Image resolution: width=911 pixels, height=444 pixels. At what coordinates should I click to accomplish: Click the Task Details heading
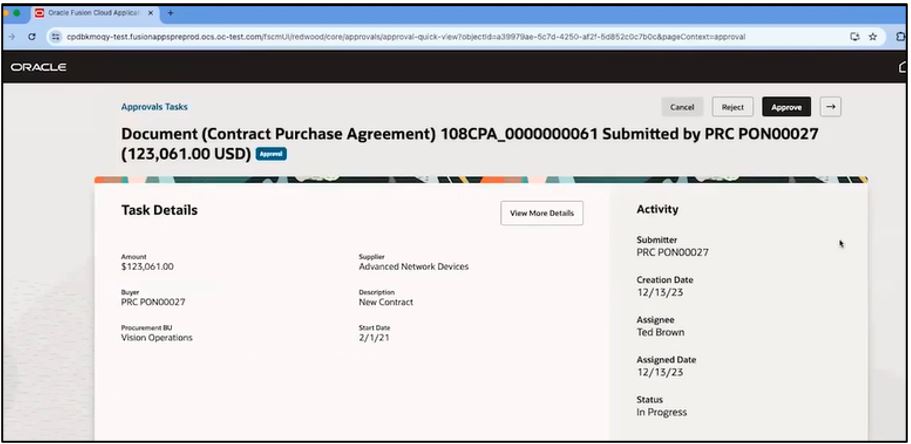159,210
